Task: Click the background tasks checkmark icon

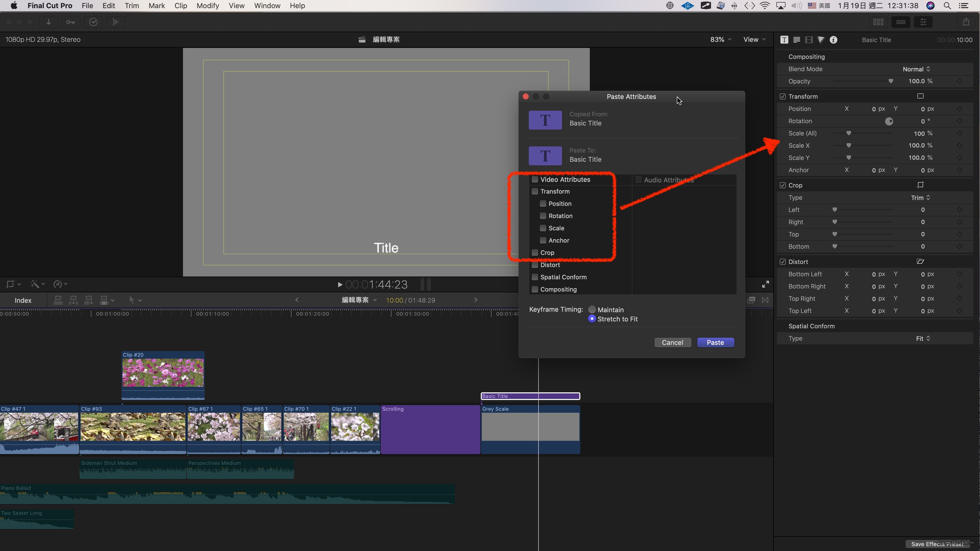Action: [x=93, y=22]
